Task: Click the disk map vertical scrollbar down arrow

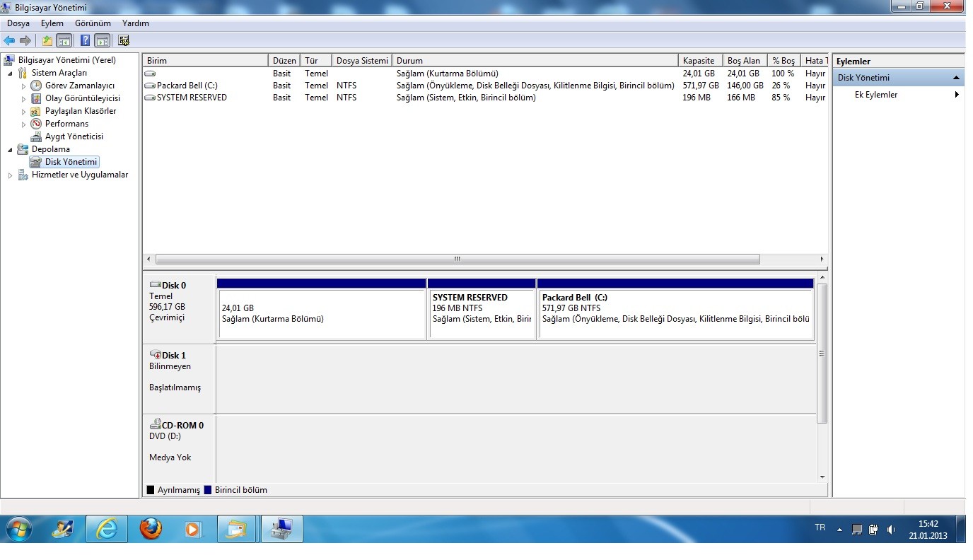Action: click(822, 477)
